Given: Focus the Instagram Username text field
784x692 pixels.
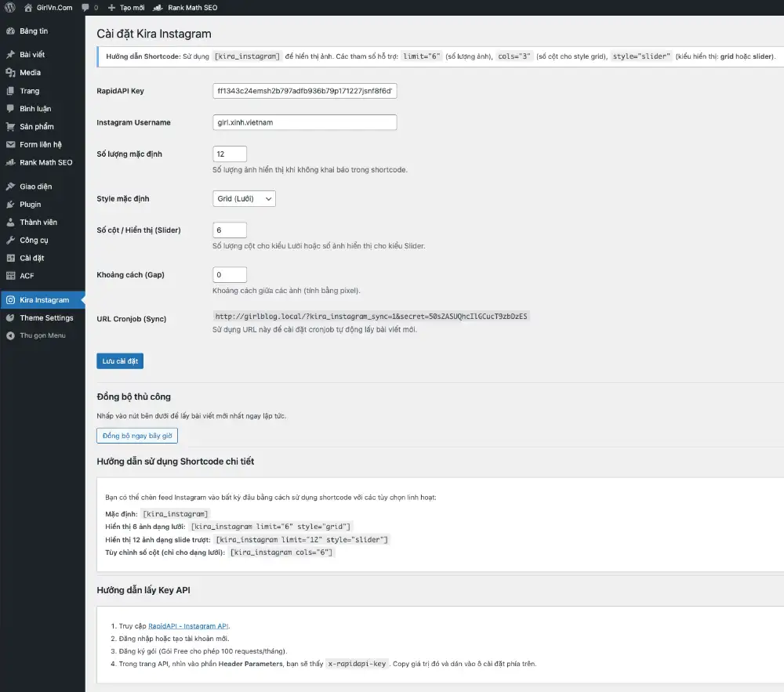Looking at the screenshot, I should [304, 122].
